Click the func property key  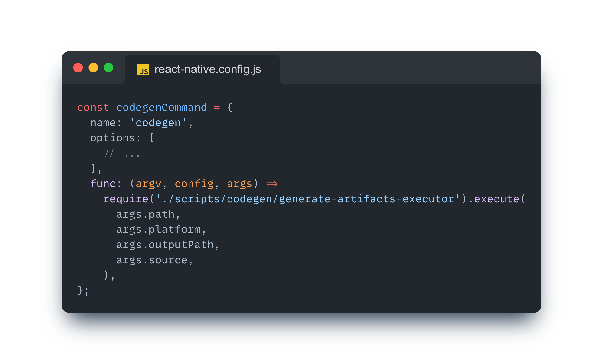(x=103, y=184)
